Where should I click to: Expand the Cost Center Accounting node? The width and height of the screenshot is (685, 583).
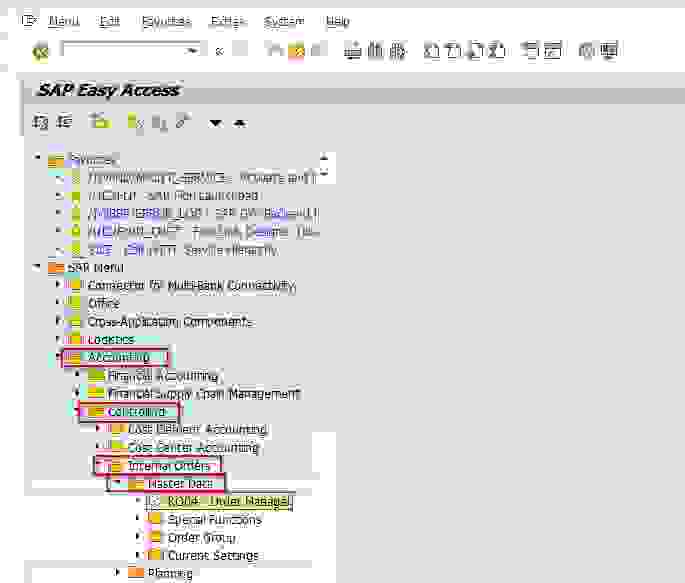point(98,446)
